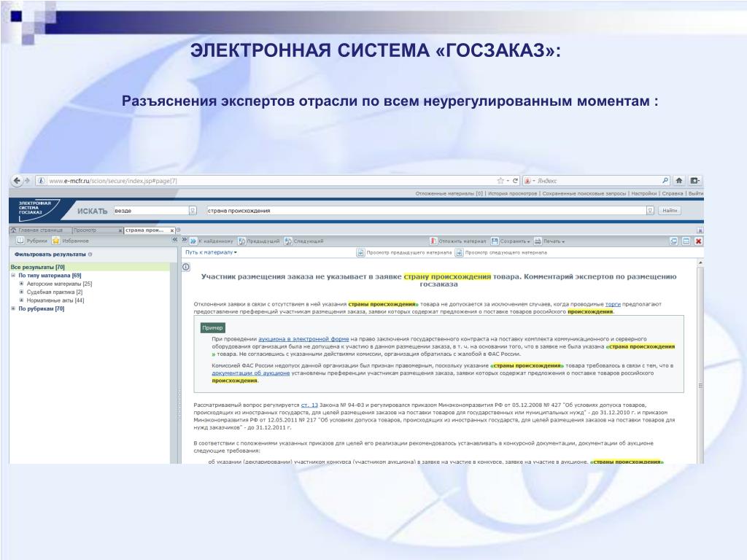Open the Рубрики book icon
The image size is (747, 560).
point(20,241)
